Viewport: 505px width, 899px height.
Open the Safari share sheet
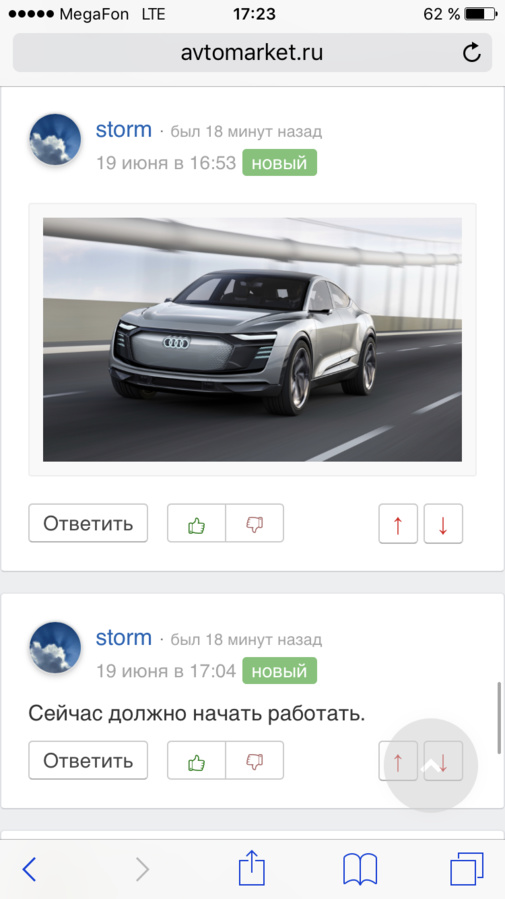(x=252, y=867)
